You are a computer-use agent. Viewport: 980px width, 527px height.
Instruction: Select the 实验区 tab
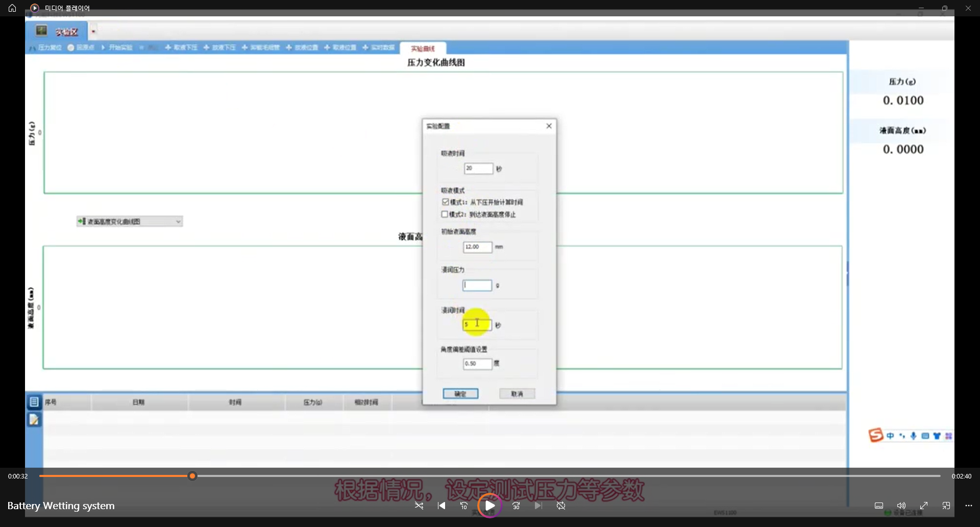57,32
